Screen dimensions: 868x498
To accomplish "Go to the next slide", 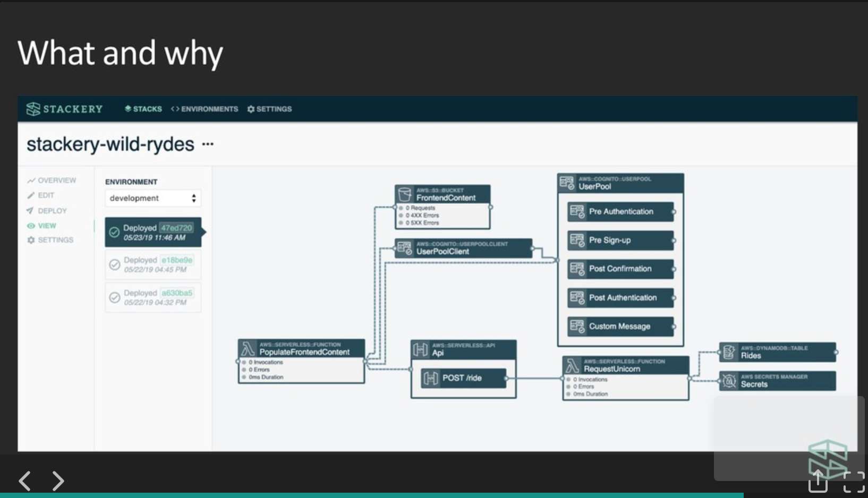I will click(x=58, y=481).
